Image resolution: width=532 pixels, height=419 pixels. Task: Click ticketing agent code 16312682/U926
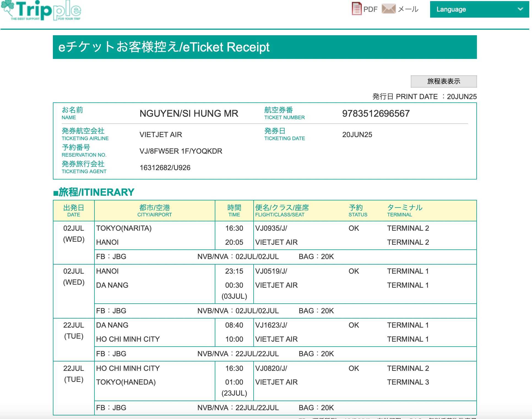point(165,168)
